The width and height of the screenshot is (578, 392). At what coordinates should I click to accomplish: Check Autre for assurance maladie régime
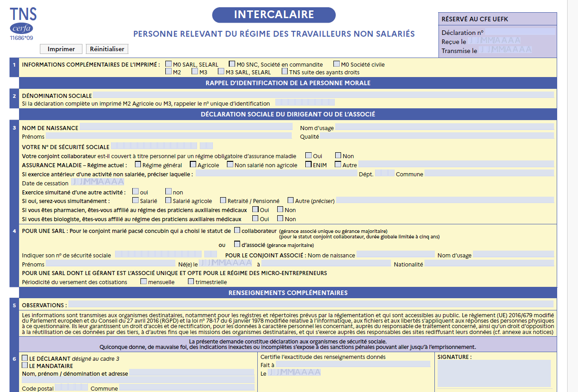338,165
